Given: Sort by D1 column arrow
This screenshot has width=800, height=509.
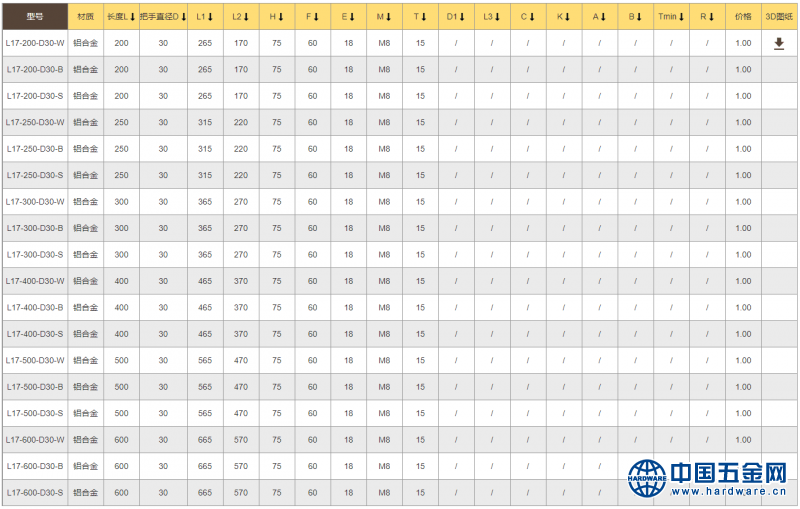Looking at the screenshot, I should click(x=462, y=17).
